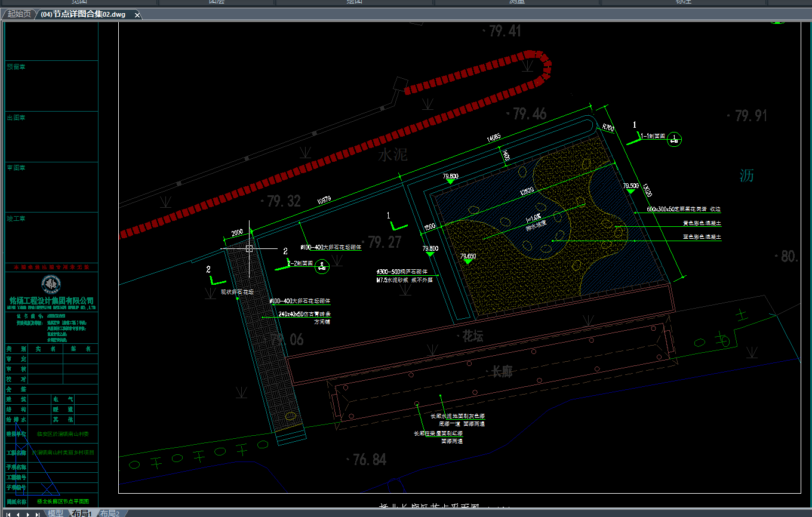This screenshot has width=812, height=517.
Task: Click the next layout tab arrow
Action: tap(28, 513)
